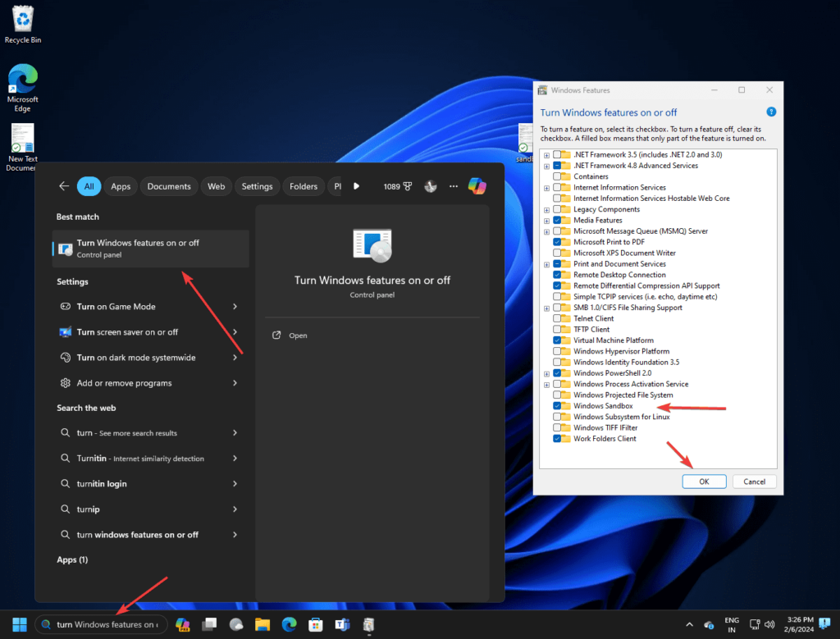This screenshot has height=639, width=840.
Task: Click the 1089 rewards points trophy
Action: pyautogui.click(x=398, y=186)
